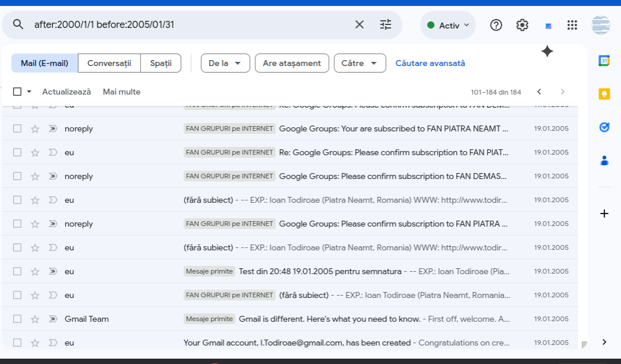Open Contacts in side panel
The image size is (621, 364).
[604, 160]
